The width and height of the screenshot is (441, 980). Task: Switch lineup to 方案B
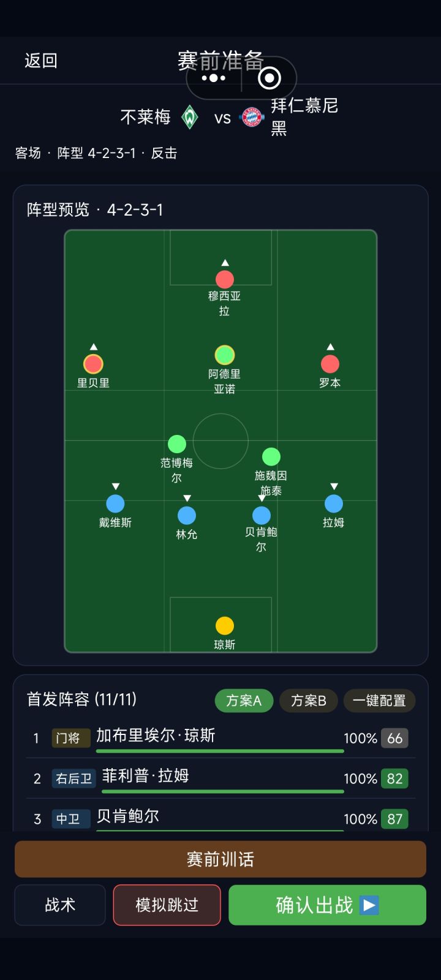[309, 701]
